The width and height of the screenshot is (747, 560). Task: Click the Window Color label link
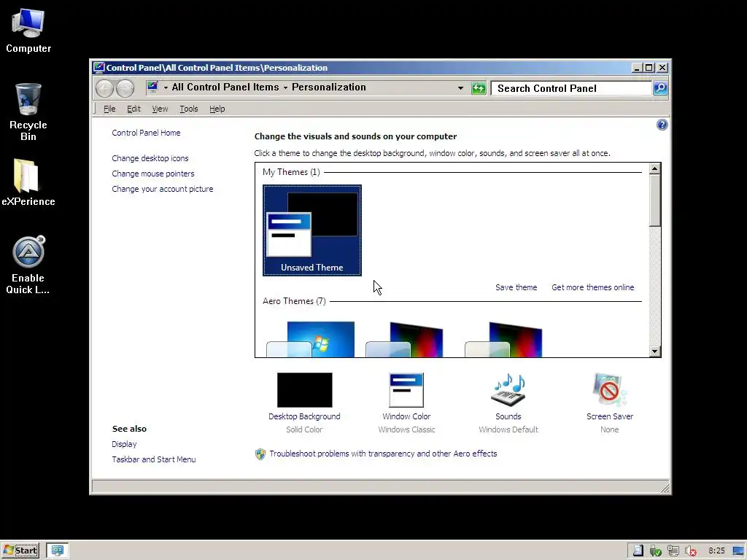coord(406,416)
